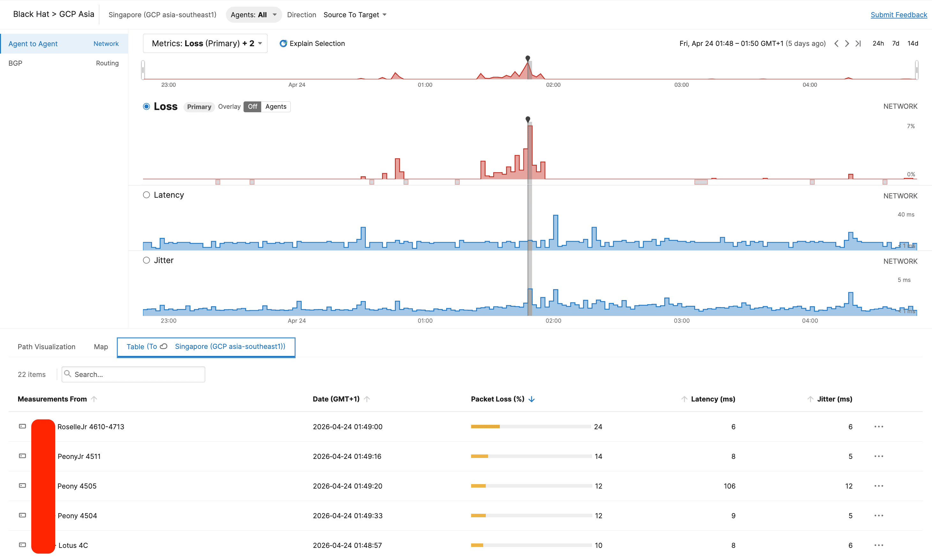Click Submit Feedback link
This screenshot has width=932, height=560.
tap(899, 15)
